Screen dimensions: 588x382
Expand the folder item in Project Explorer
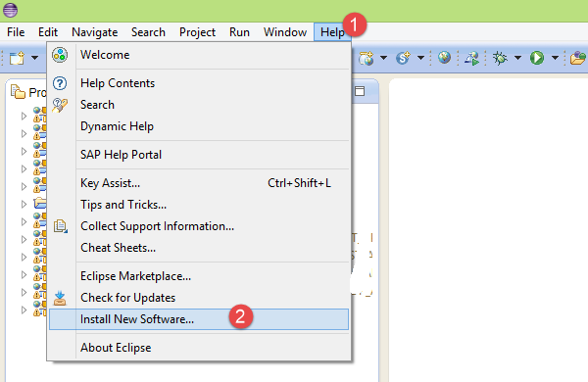pyautogui.click(x=24, y=204)
